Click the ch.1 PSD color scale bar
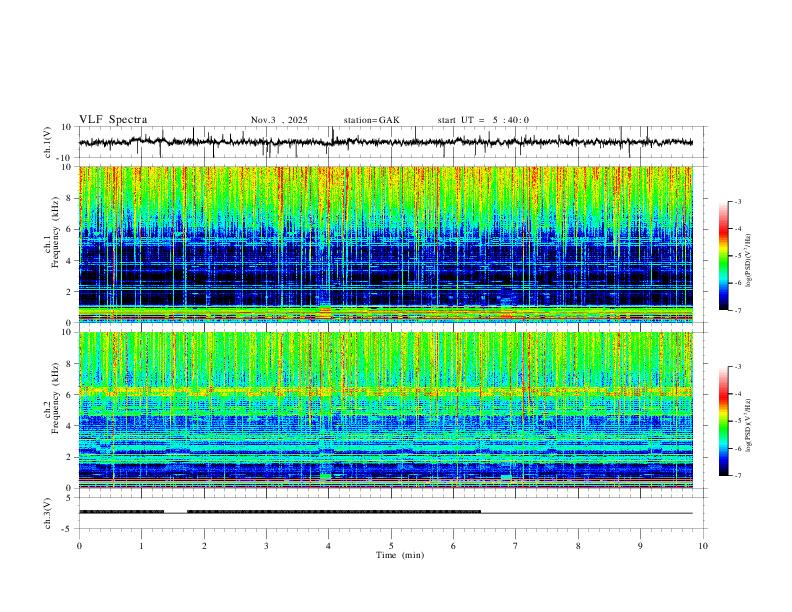The image size is (792, 612). tap(723, 256)
